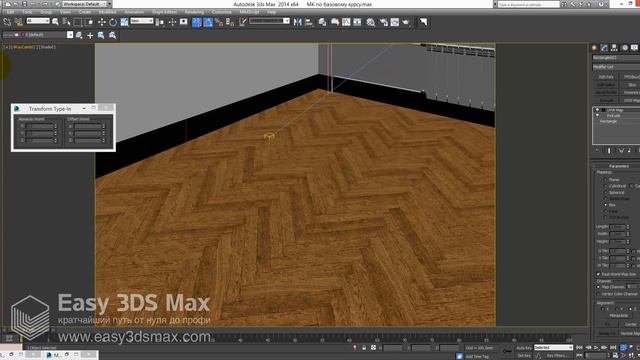Click the Go to Start playback control
The image size is (640, 360).
579,347
